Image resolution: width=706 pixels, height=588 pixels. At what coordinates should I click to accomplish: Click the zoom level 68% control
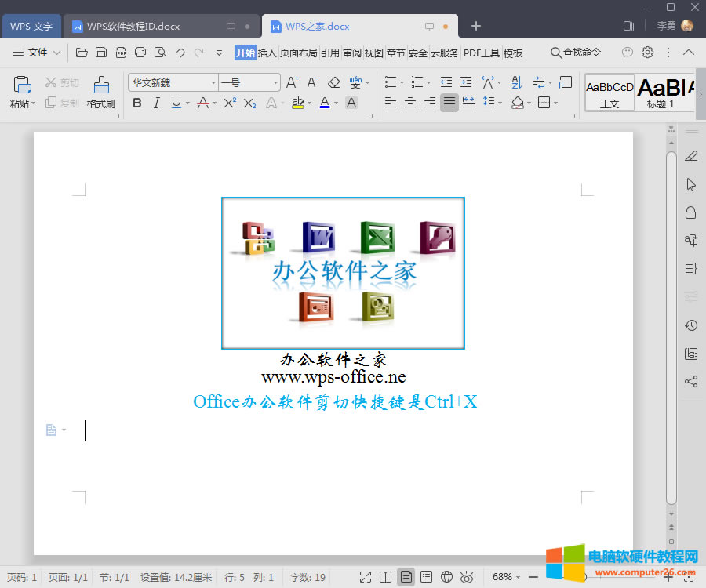(x=503, y=576)
